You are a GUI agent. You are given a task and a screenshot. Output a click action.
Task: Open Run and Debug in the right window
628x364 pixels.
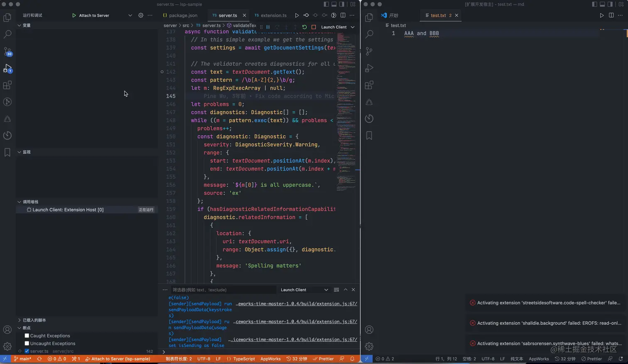tap(369, 68)
